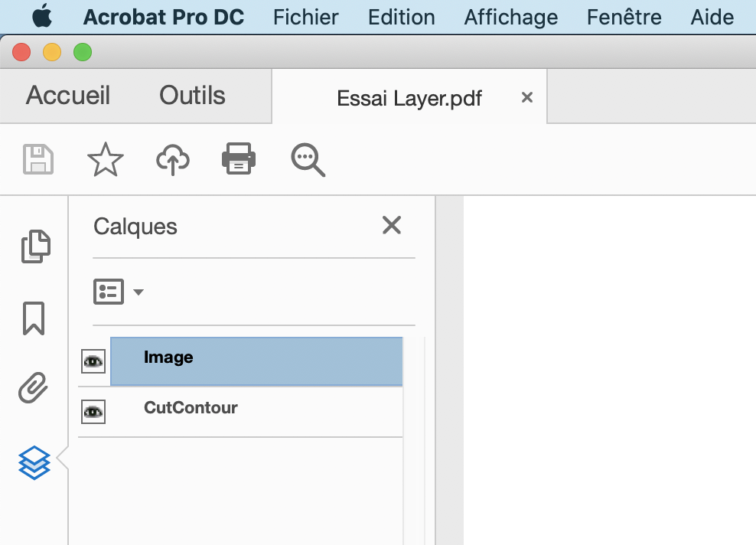Hide the Image layer eye icon
This screenshot has height=545, width=756.
click(x=93, y=361)
